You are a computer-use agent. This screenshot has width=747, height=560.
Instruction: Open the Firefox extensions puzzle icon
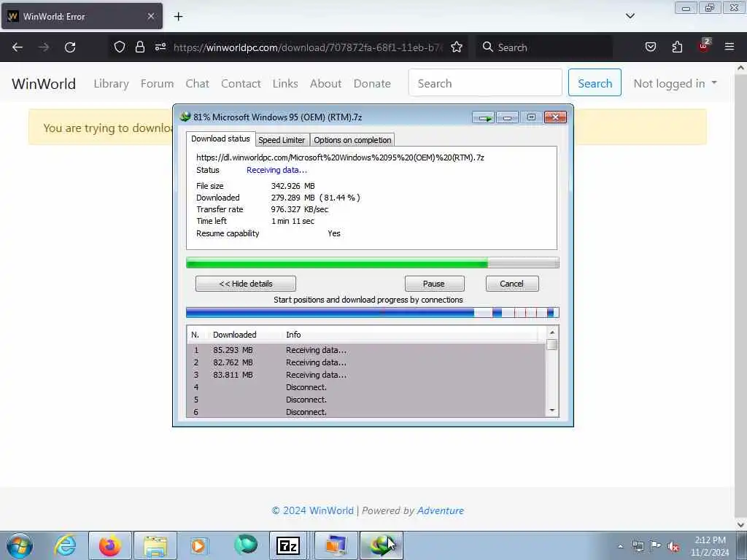pos(677,47)
